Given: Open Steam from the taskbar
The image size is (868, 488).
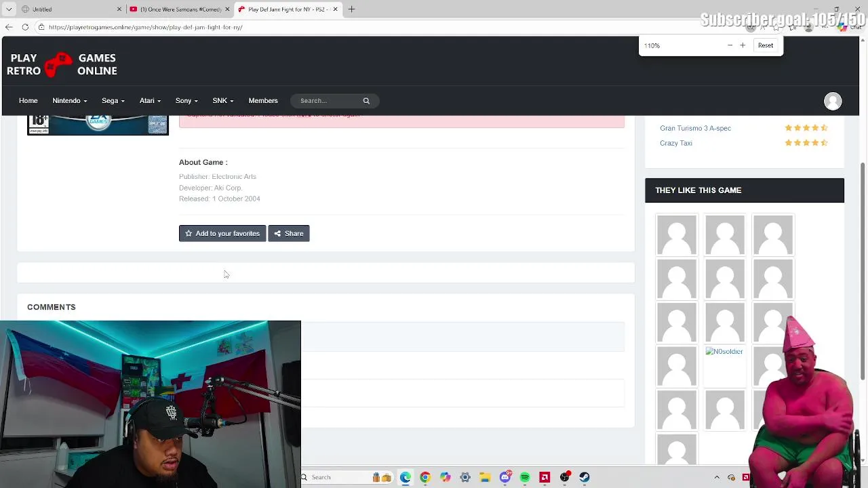Looking at the screenshot, I should [585, 477].
